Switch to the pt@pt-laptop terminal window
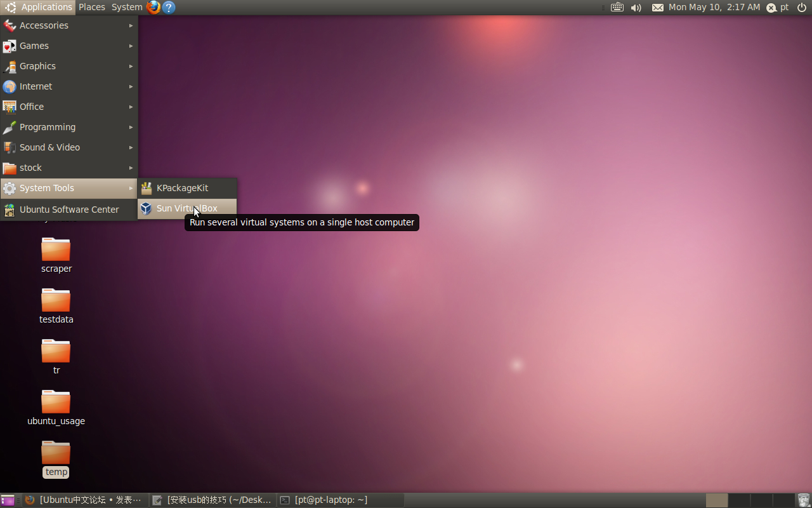Screen dimensions: 812x508 tap(341, 500)
